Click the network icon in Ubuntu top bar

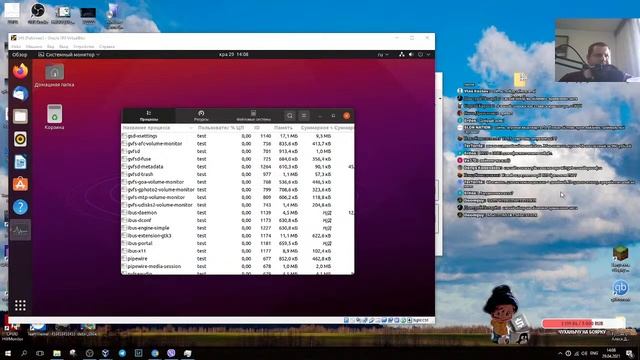[x=402, y=54]
